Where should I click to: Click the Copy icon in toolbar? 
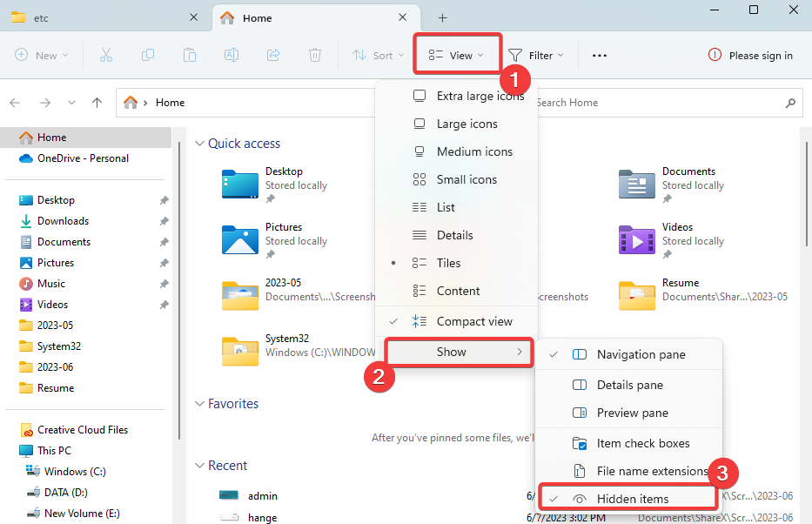(x=148, y=55)
